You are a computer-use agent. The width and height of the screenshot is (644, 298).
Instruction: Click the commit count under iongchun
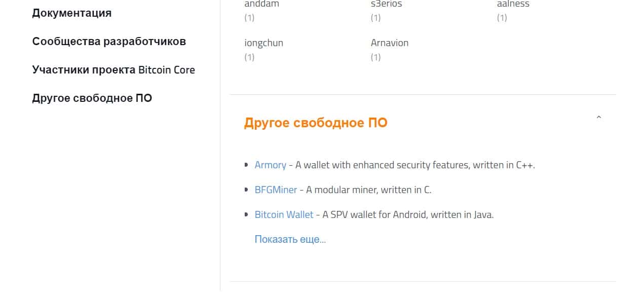249,57
